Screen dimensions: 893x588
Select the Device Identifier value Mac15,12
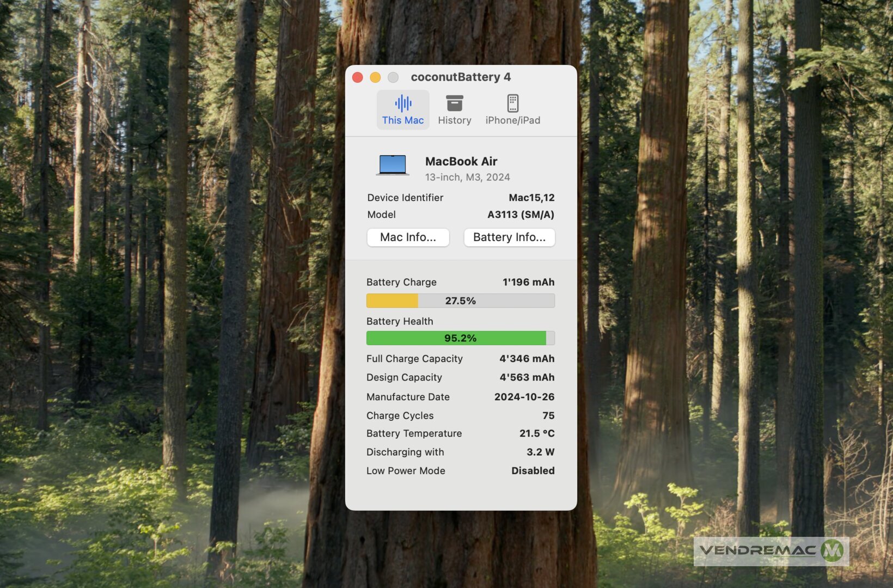point(531,198)
